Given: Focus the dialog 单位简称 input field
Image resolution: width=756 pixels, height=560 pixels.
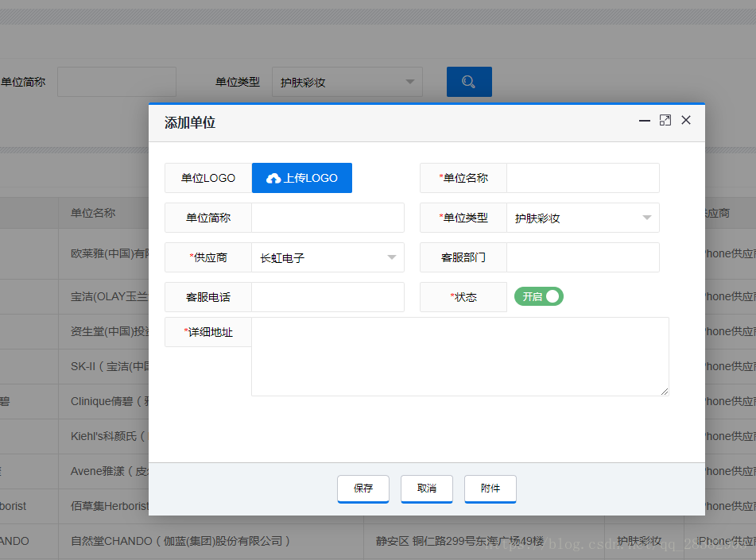Looking at the screenshot, I should (328, 218).
